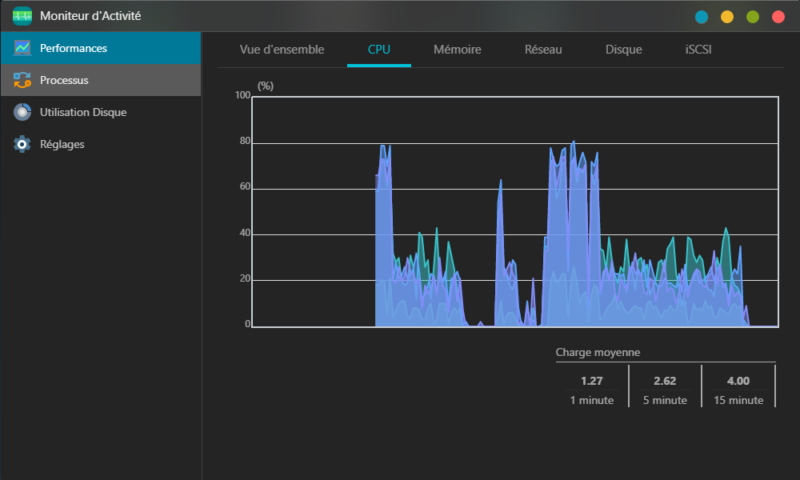Open Processus label in the sidebar
Screen dimensions: 800x480
click(64, 80)
